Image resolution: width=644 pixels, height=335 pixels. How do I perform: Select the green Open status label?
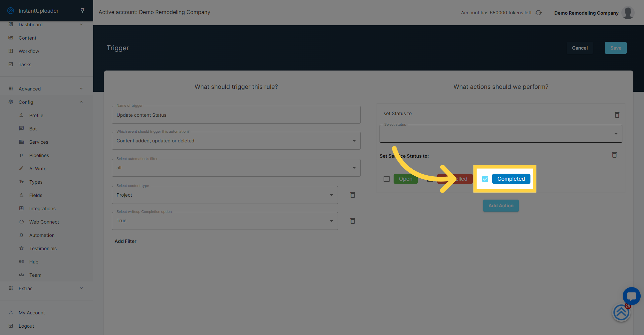[x=406, y=179]
